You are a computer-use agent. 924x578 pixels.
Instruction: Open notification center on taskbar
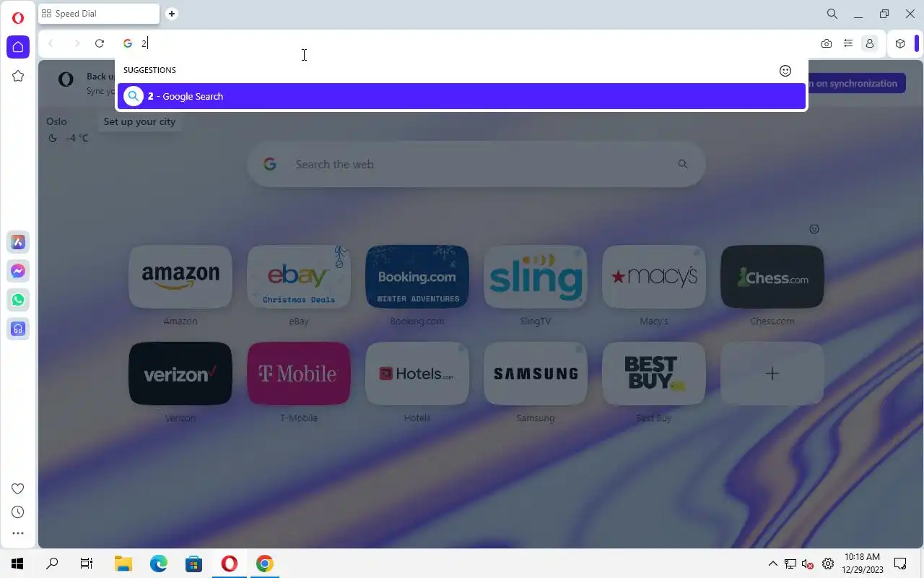click(x=900, y=564)
